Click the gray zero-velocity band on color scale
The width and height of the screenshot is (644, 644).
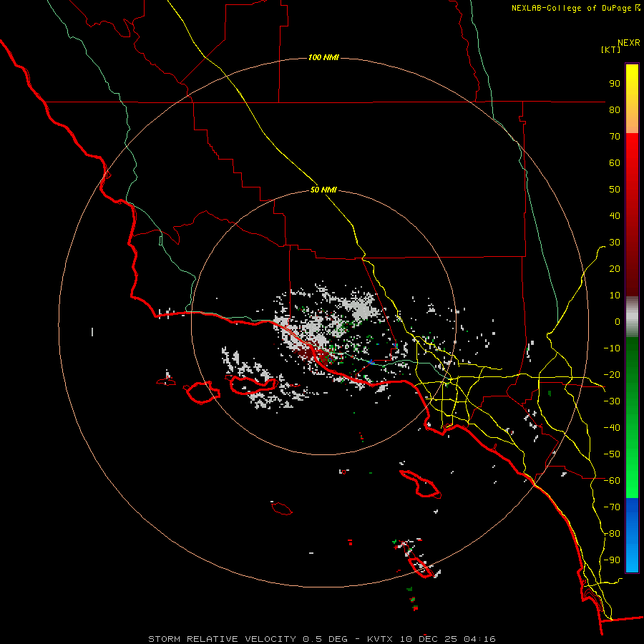(x=632, y=317)
